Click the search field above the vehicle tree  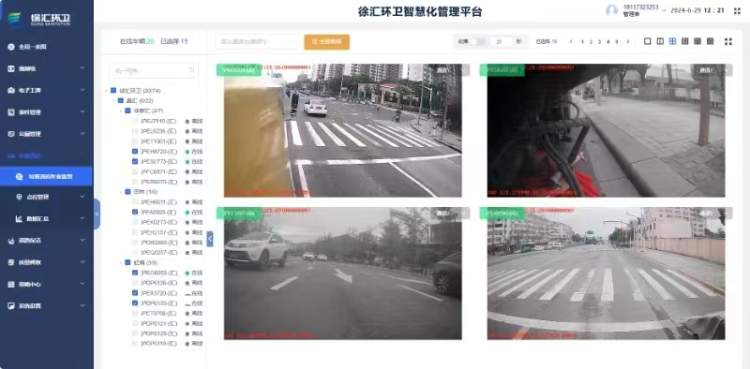tap(152, 71)
